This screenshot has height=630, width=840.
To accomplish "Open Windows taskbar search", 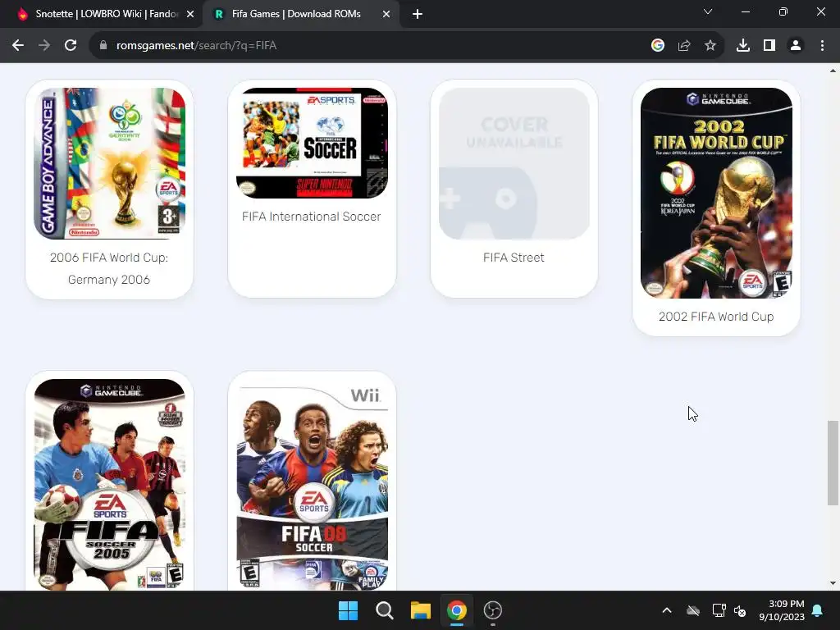I will tap(384, 610).
